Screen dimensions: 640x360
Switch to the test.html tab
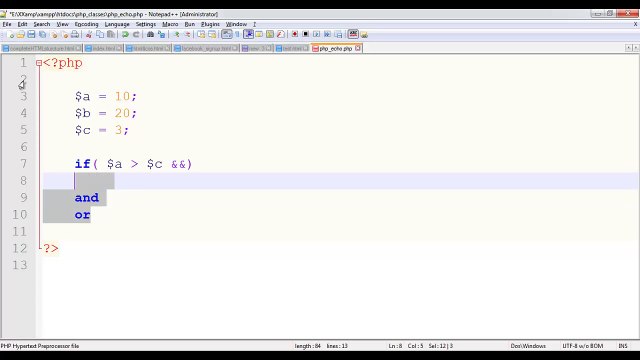(292, 49)
